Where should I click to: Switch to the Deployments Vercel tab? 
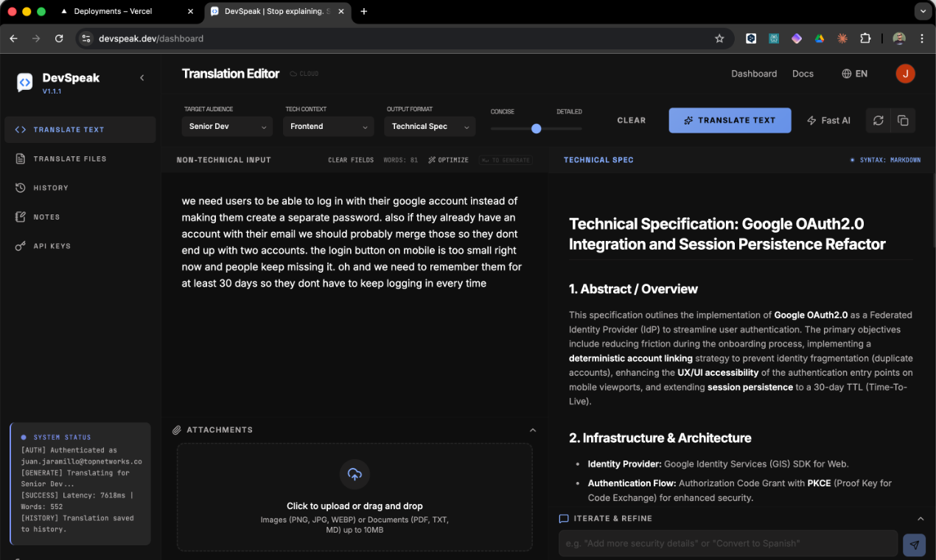pos(112,11)
